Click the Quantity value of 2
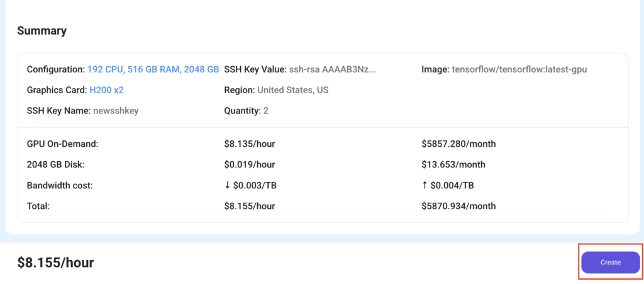This screenshot has width=644, height=284. coord(265,111)
